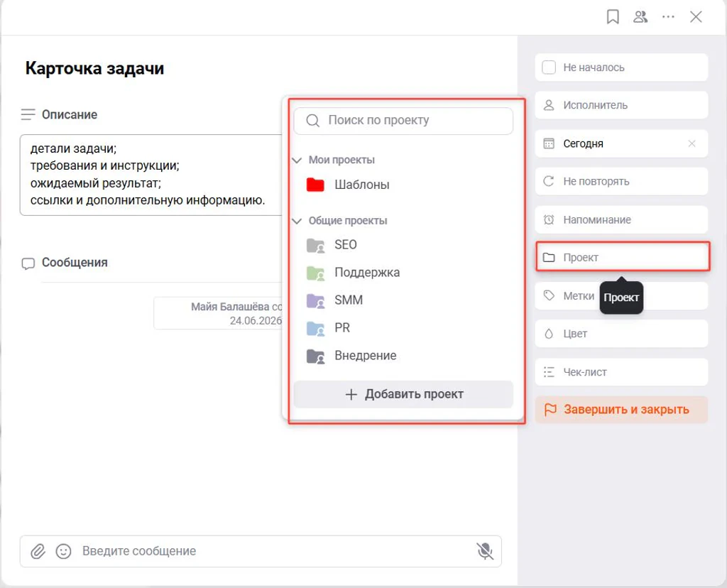The width and height of the screenshot is (727, 588).
Task: Open the three-dots more options menu
Action: pos(668,17)
